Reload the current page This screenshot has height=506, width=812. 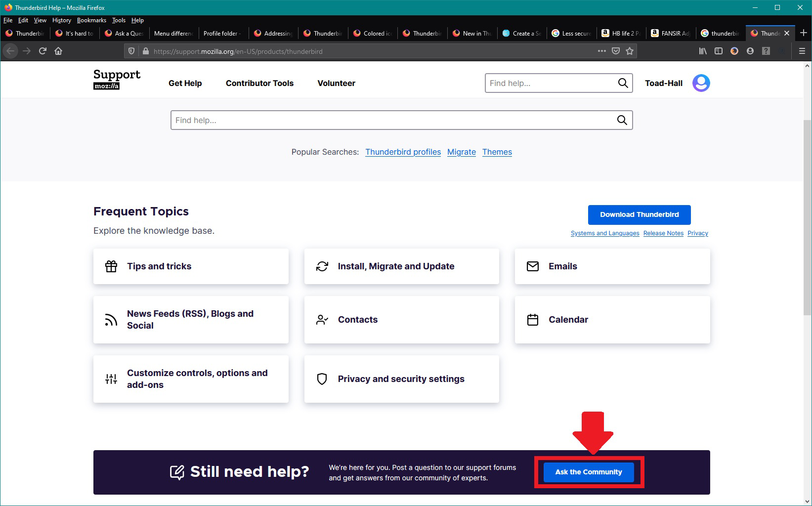pos(43,51)
